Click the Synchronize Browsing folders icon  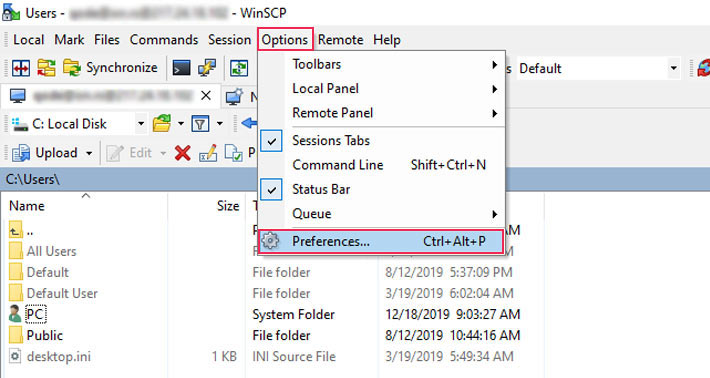[46, 68]
